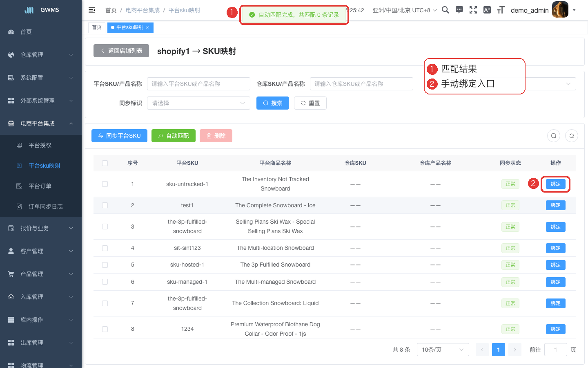Expand the 库内操作 sidebar menu
The width and height of the screenshot is (588, 368).
click(x=41, y=320)
